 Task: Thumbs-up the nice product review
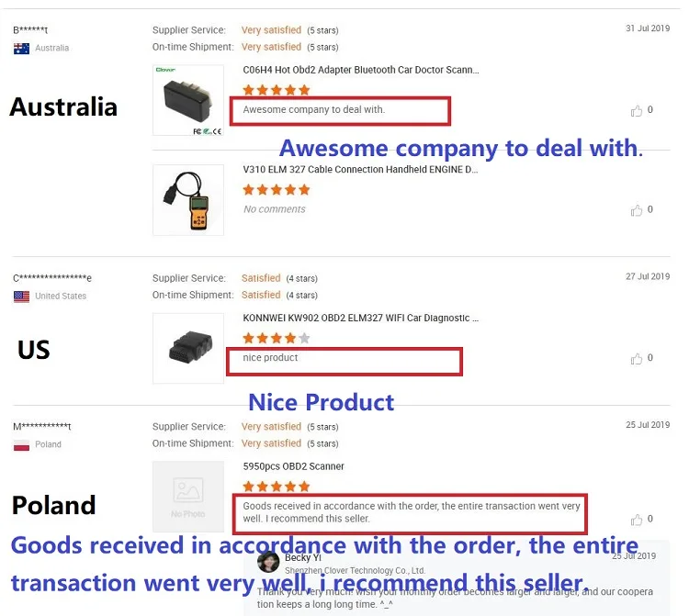tap(637, 359)
